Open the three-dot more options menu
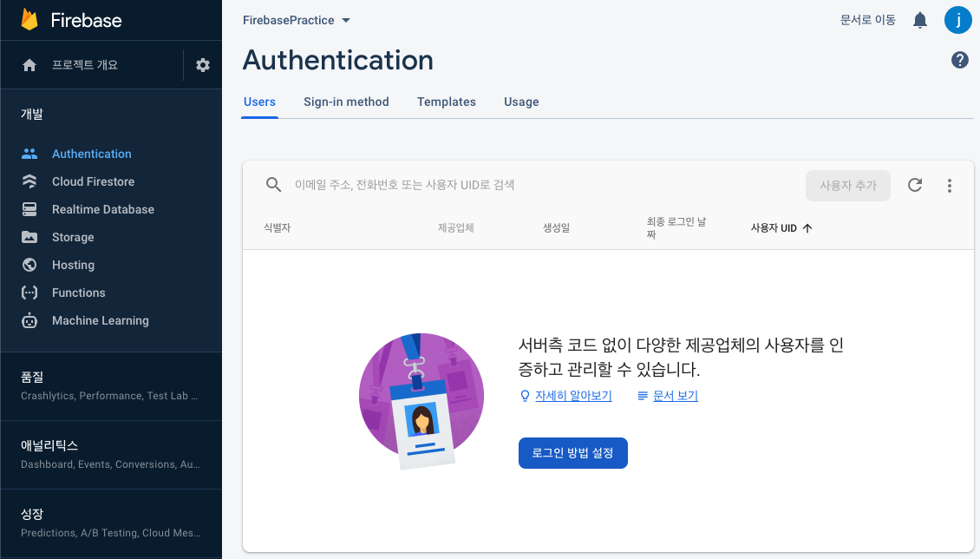Viewport: 980px width, 559px height. click(950, 186)
